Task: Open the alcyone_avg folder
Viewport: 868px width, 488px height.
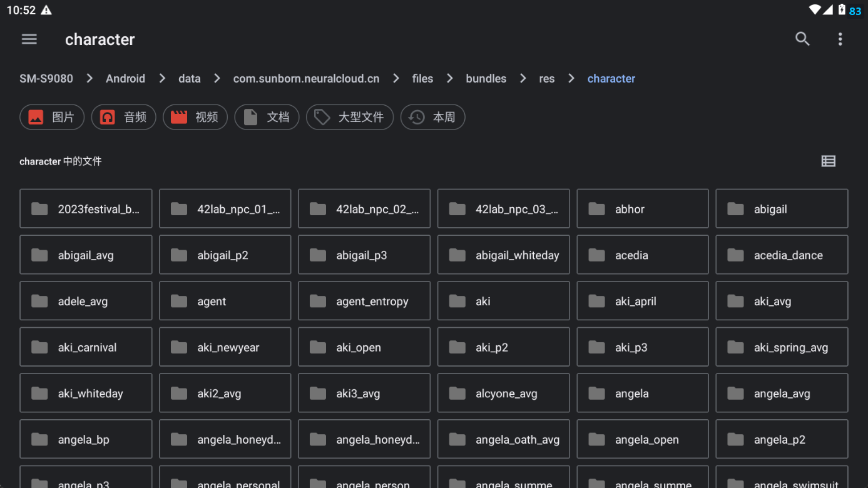Action: coord(504,393)
